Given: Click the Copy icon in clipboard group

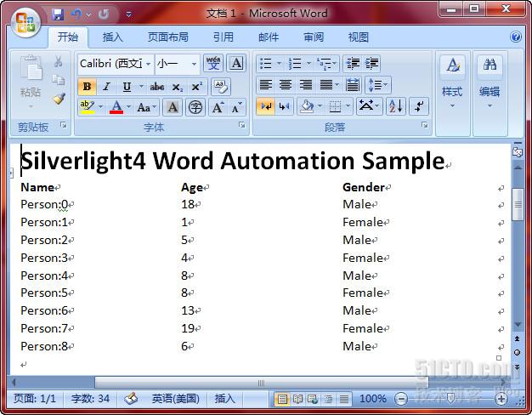Looking at the screenshot, I should click(58, 80).
